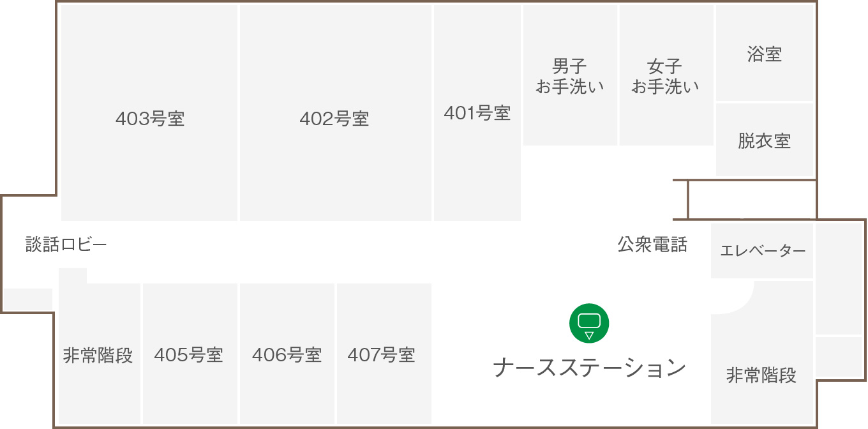
Task: Click the right 非常階段 below the elevator
Action: pos(761,375)
